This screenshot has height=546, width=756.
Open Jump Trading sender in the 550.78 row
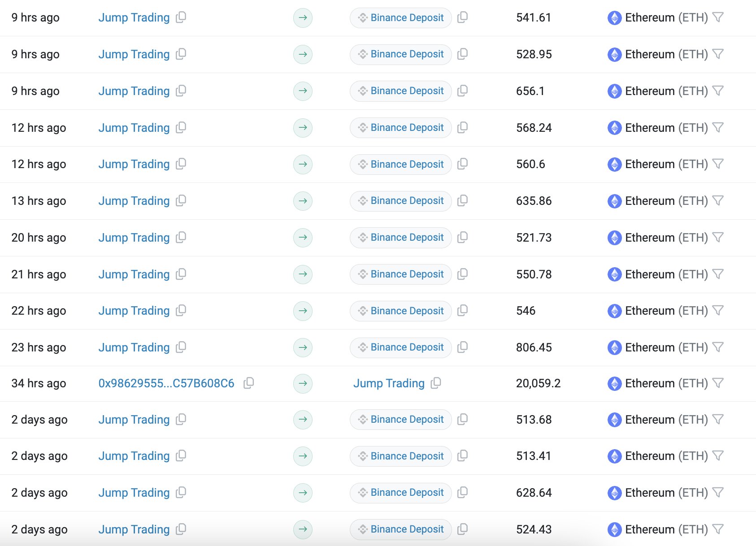pos(134,274)
